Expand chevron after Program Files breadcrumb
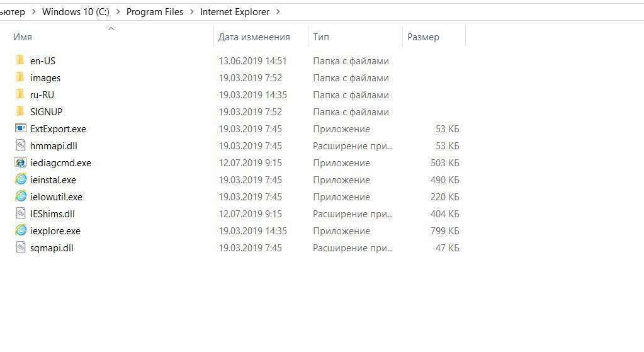The image size is (644, 352). coord(192,12)
